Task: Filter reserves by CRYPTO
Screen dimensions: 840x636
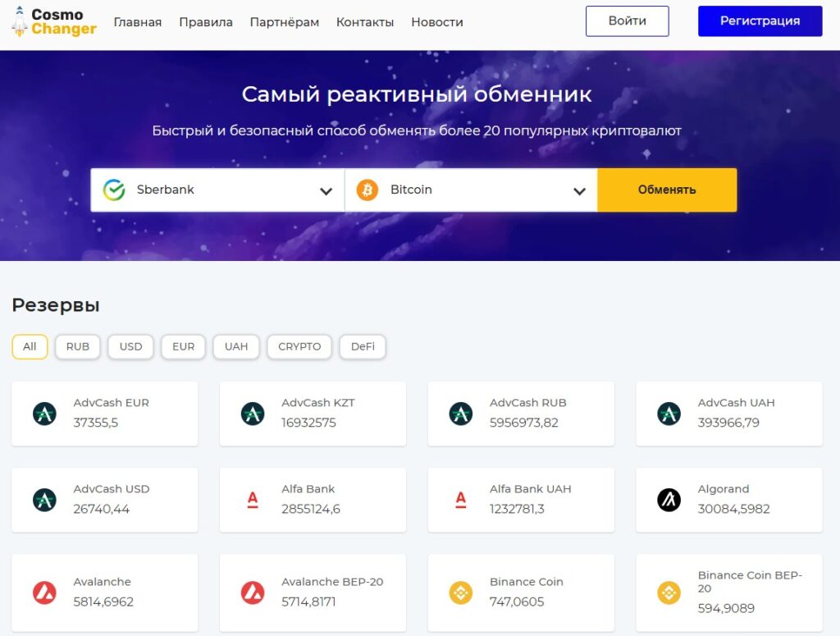Action: pos(299,346)
